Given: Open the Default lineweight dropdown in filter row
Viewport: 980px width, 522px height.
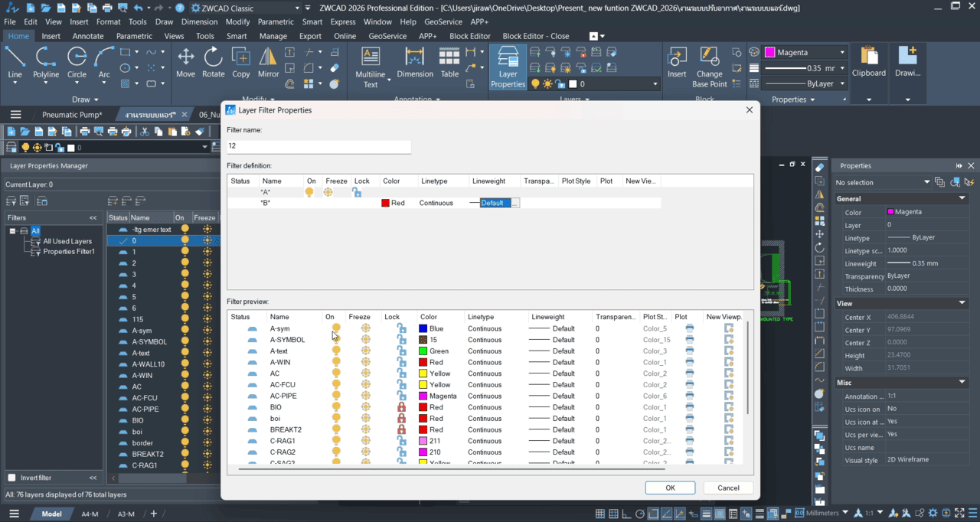Looking at the screenshot, I should tap(515, 203).
